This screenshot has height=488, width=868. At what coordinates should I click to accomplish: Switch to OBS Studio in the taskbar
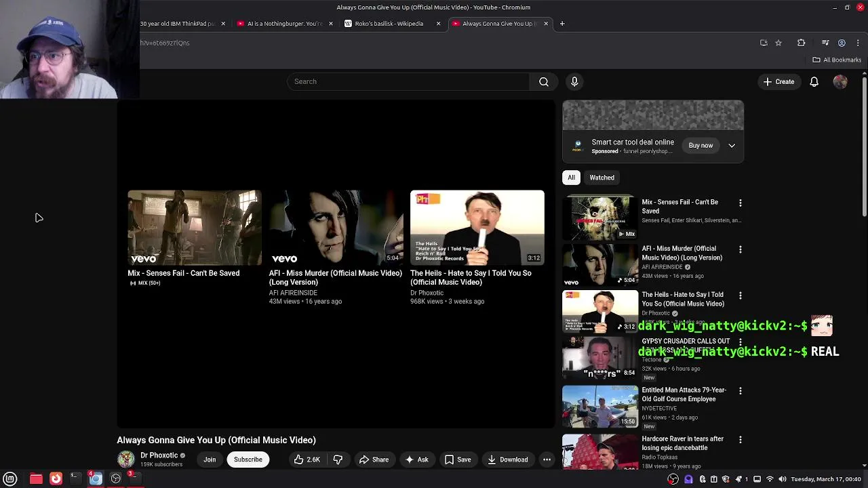(x=116, y=479)
